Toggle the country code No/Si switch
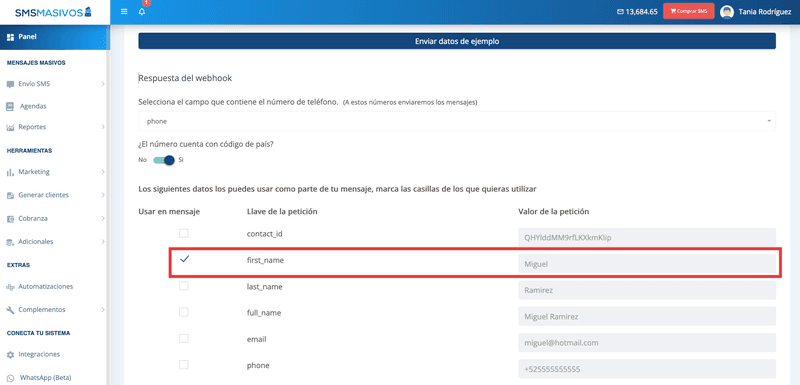Image resolution: width=800 pixels, height=385 pixels. [x=164, y=160]
